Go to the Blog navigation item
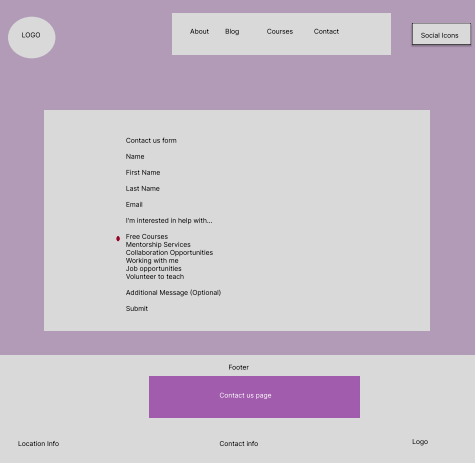 (x=232, y=31)
